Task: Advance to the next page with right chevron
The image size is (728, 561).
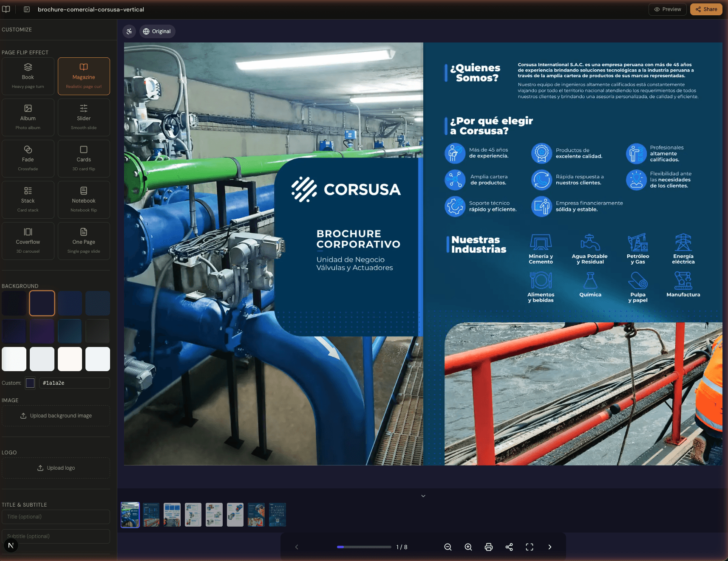Action: pyautogui.click(x=550, y=547)
